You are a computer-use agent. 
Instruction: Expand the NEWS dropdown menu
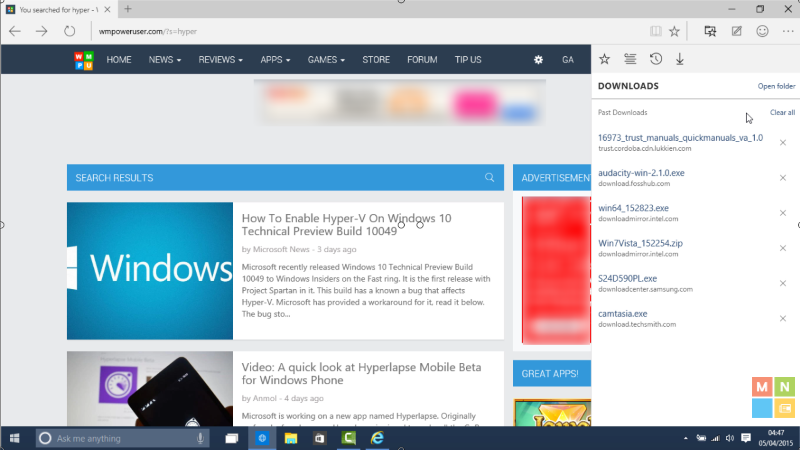tap(165, 60)
